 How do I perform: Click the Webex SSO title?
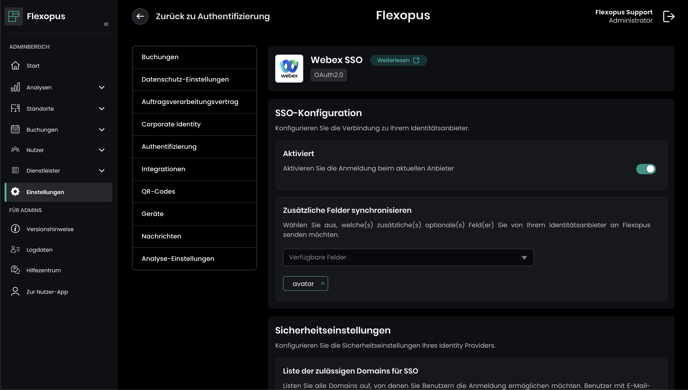(337, 60)
